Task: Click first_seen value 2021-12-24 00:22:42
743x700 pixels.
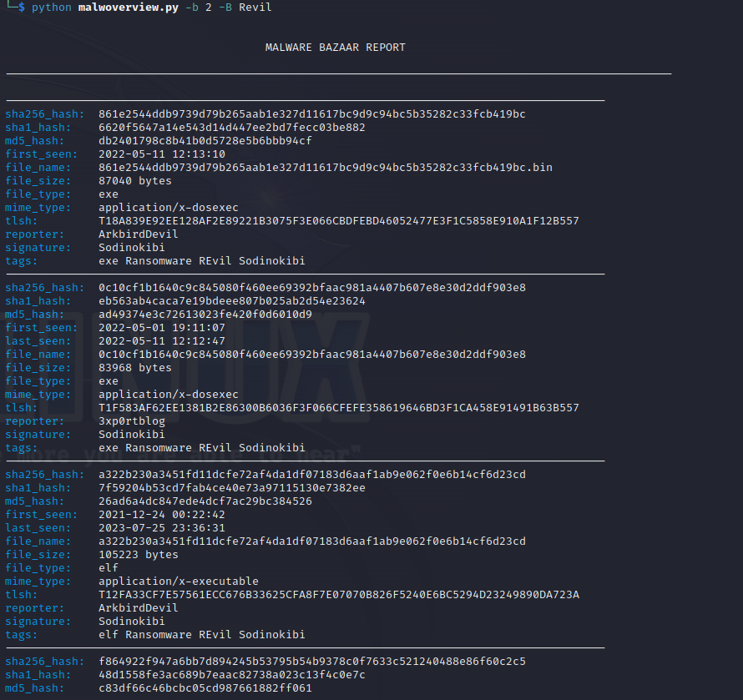Action: (x=162, y=514)
